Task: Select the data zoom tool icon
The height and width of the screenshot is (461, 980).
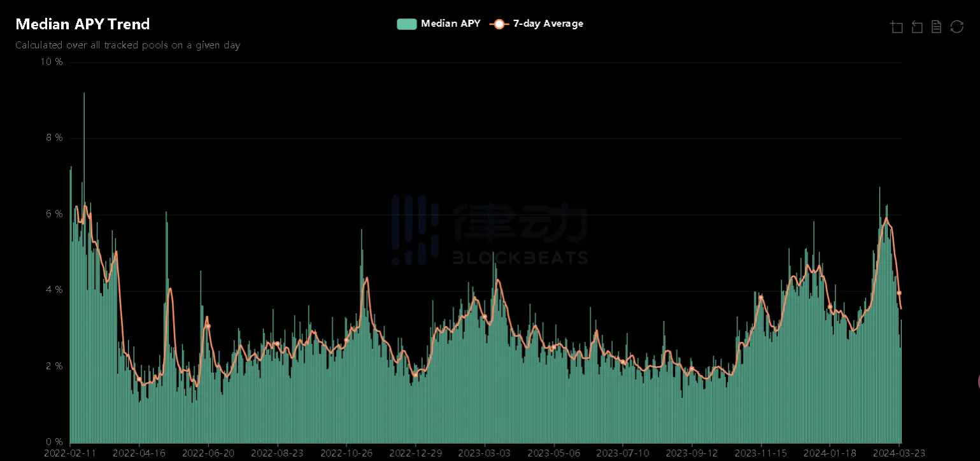Action: (897, 27)
